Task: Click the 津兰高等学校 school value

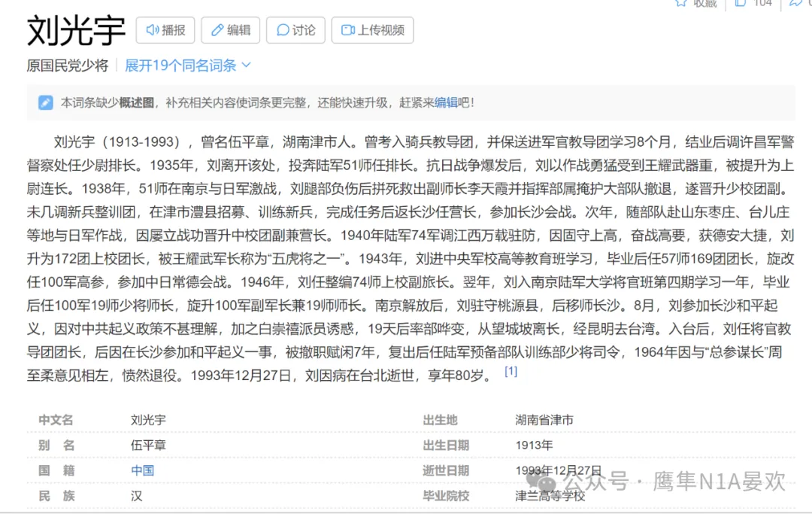Action: [550, 496]
